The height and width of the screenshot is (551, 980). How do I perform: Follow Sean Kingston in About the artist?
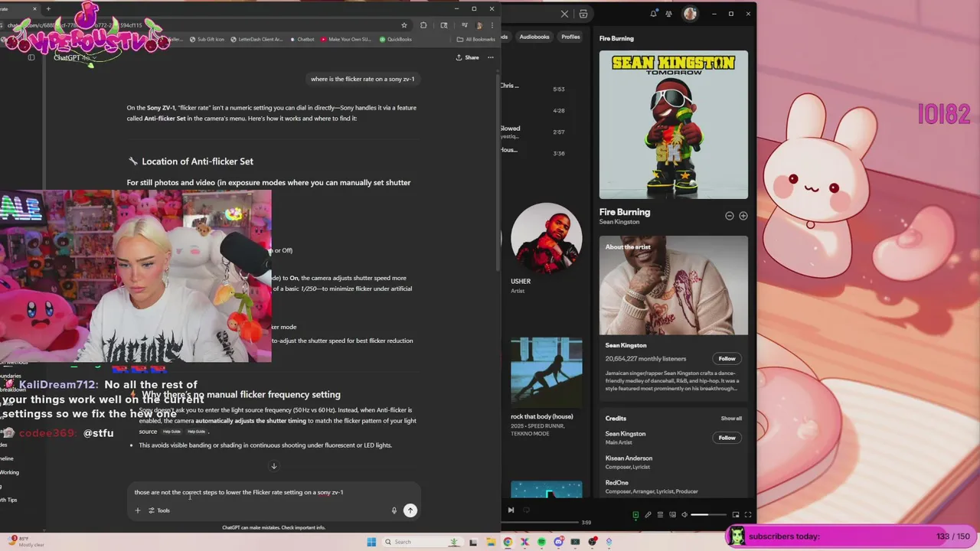(x=727, y=358)
